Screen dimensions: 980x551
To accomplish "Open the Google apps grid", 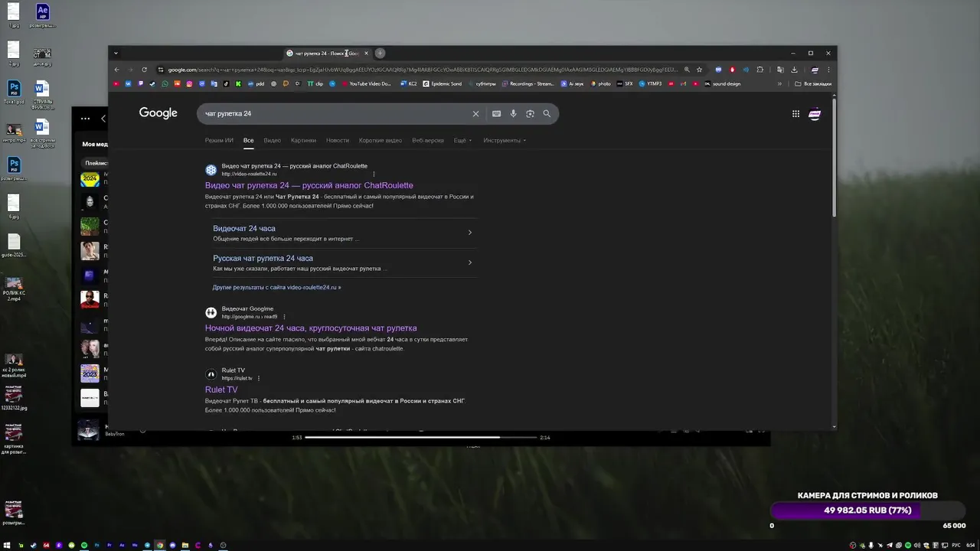I will (x=795, y=113).
